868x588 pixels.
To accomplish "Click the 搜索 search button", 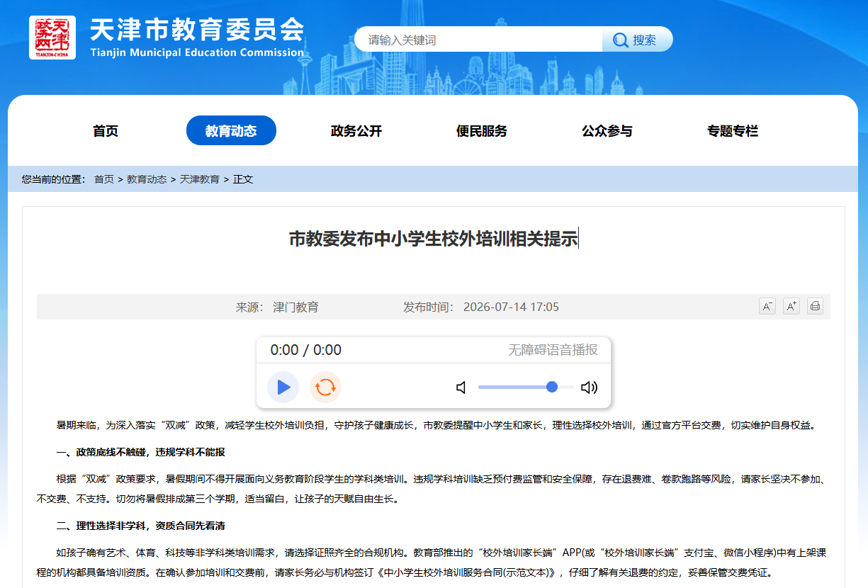I will (x=637, y=40).
